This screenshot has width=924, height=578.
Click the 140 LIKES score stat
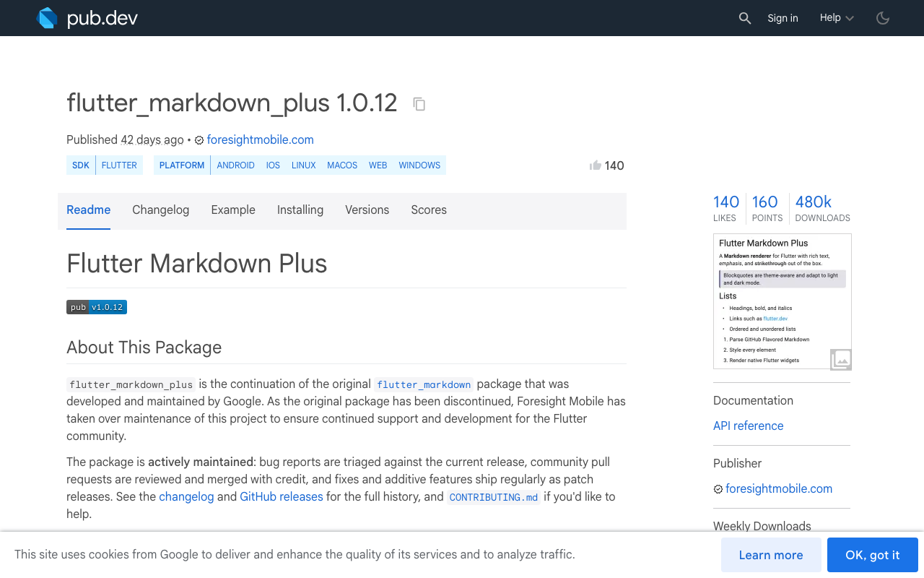pyautogui.click(x=726, y=207)
